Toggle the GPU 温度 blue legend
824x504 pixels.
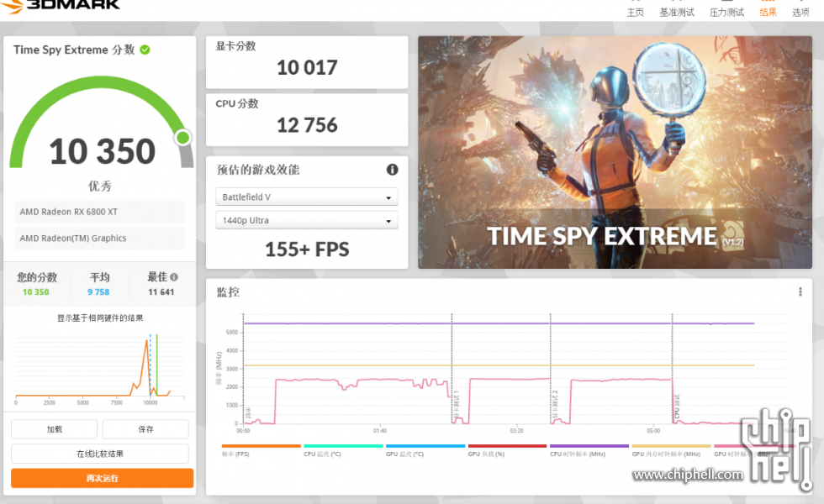point(425,450)
